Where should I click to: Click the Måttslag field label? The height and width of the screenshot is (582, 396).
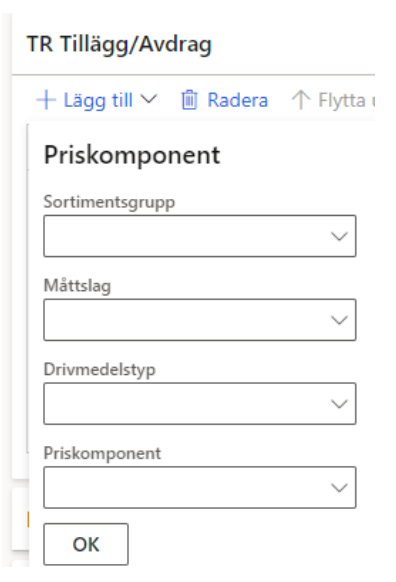click(77, 286)
